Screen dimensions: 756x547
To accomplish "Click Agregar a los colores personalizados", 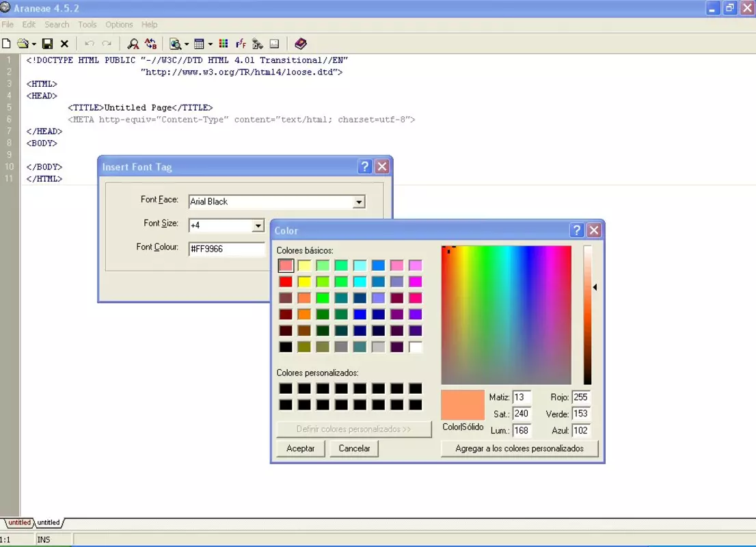I will (x=519, y=448).
